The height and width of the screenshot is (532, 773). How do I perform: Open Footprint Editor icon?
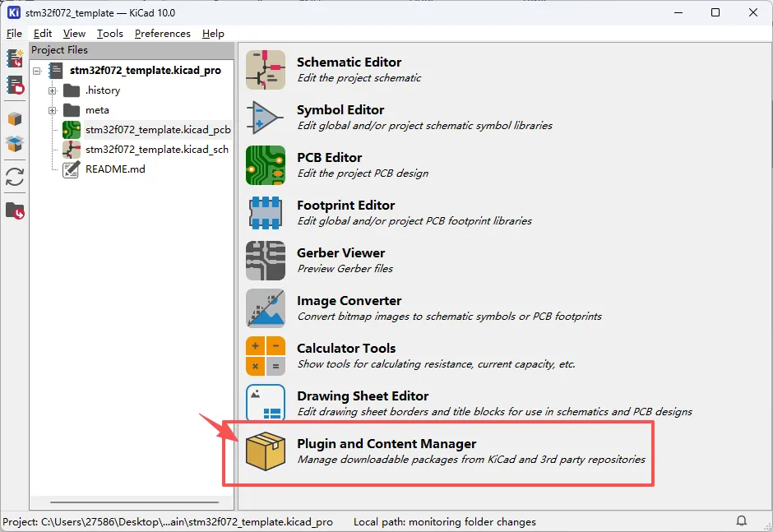(266, 212)
